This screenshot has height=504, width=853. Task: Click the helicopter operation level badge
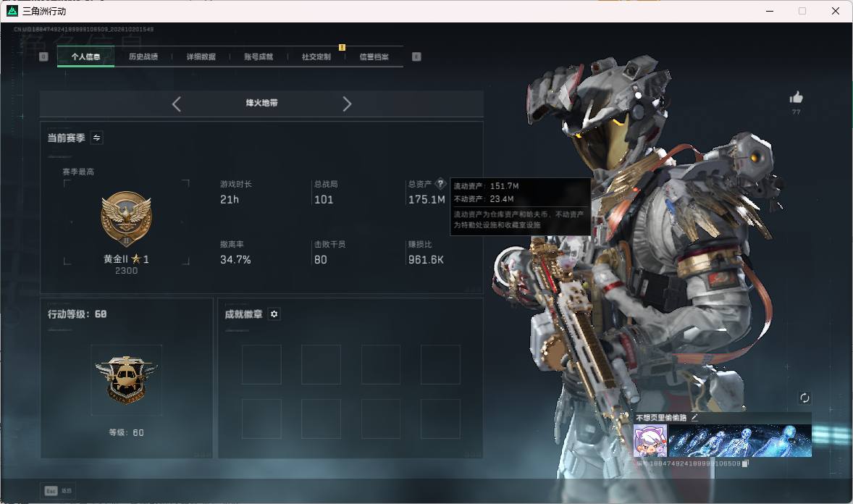click(x=126, y=380)
